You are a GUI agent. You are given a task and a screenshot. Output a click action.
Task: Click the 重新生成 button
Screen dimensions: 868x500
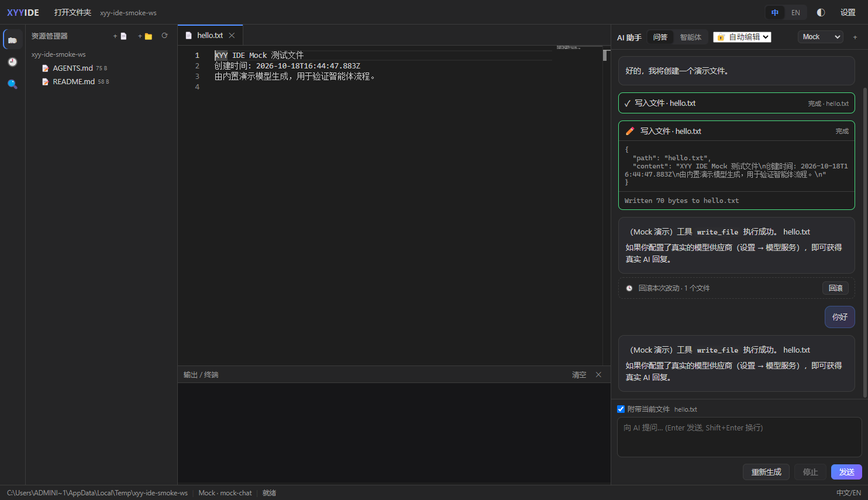(x=766, y=472)
